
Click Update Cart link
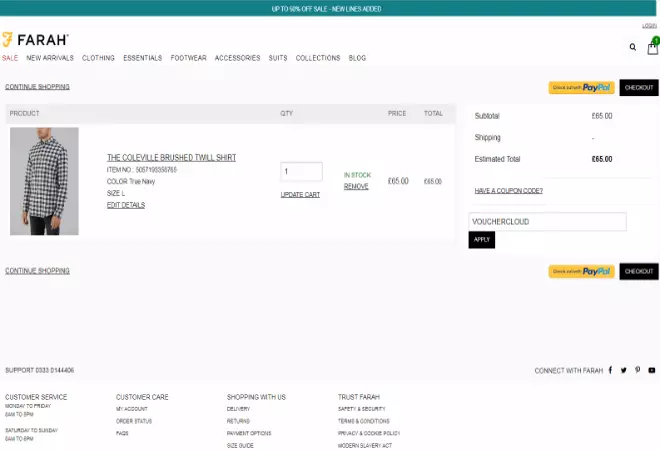pos(300,194)
